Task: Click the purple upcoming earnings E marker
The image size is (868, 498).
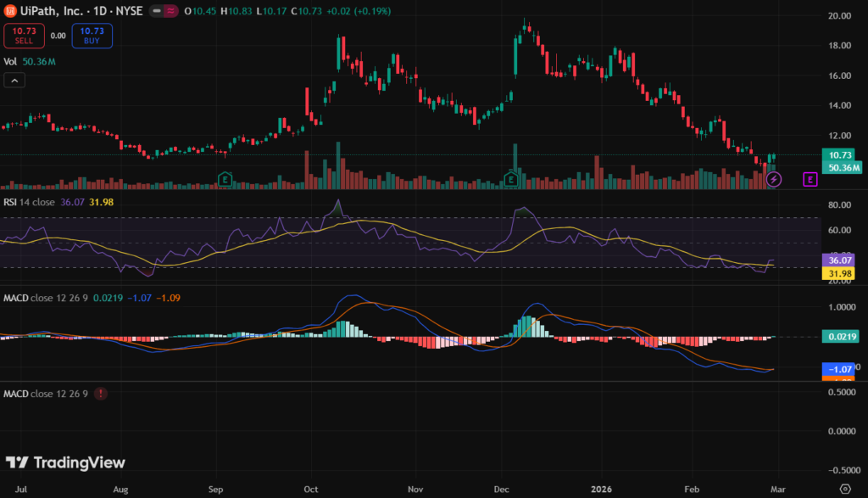Action: [x=810, y=179]
